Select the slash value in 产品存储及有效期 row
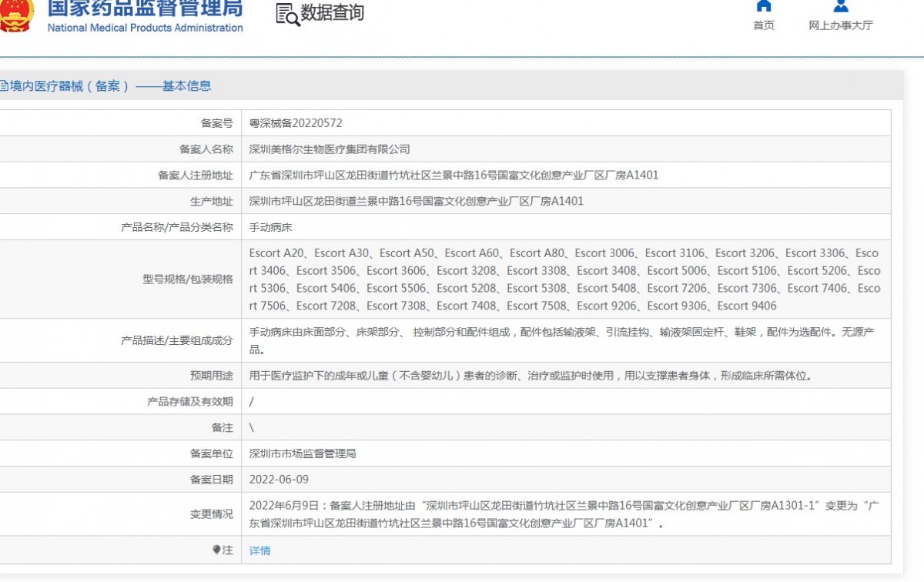924x582 pixels. click(x=252, y=402)
